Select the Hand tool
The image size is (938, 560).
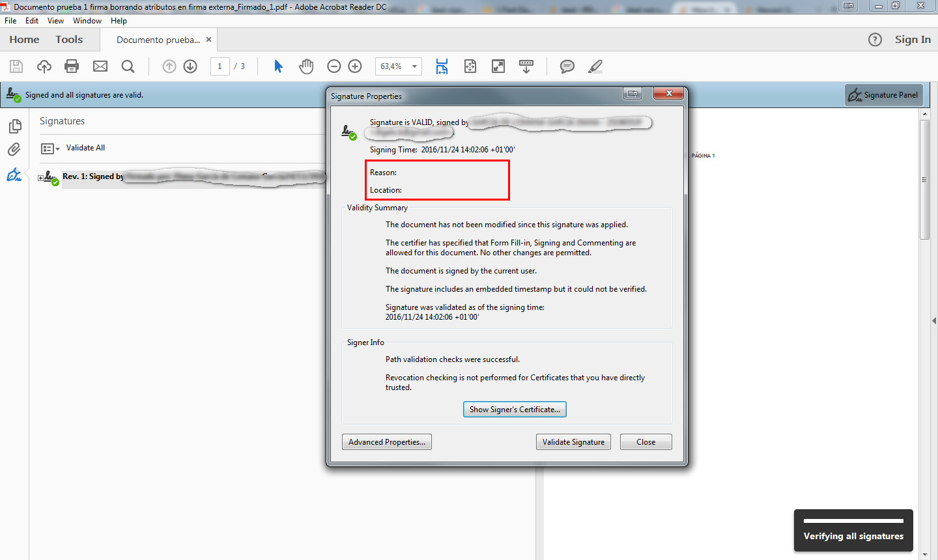coord(306,66)
